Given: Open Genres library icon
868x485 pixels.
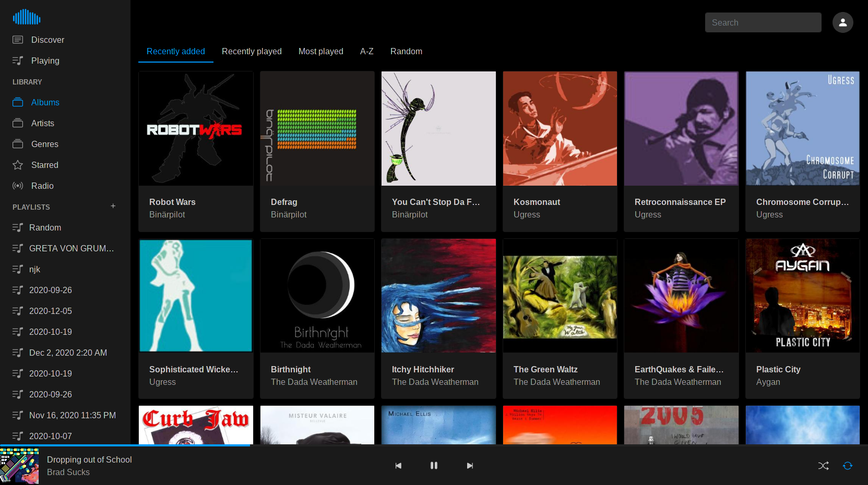Looking at the screenshot, I should tap(18, 144).
